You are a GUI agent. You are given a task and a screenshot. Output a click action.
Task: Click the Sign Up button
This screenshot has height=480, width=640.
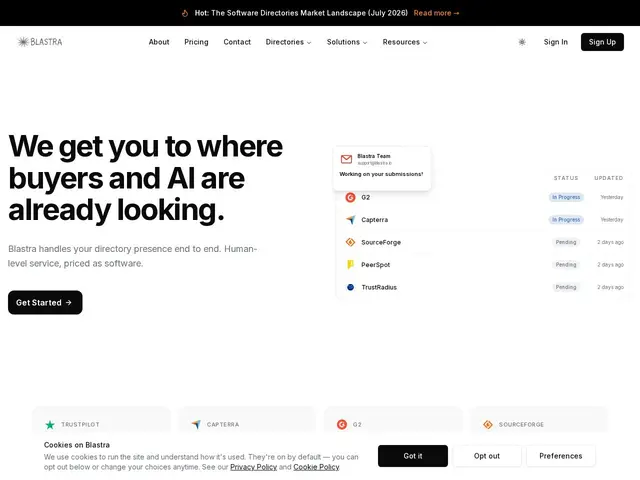pyautogui.click(x=602, y=42)
